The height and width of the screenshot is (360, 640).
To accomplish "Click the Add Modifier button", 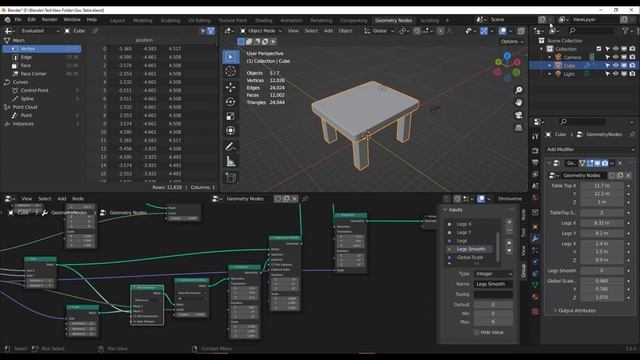I will [x=590, y=149].
